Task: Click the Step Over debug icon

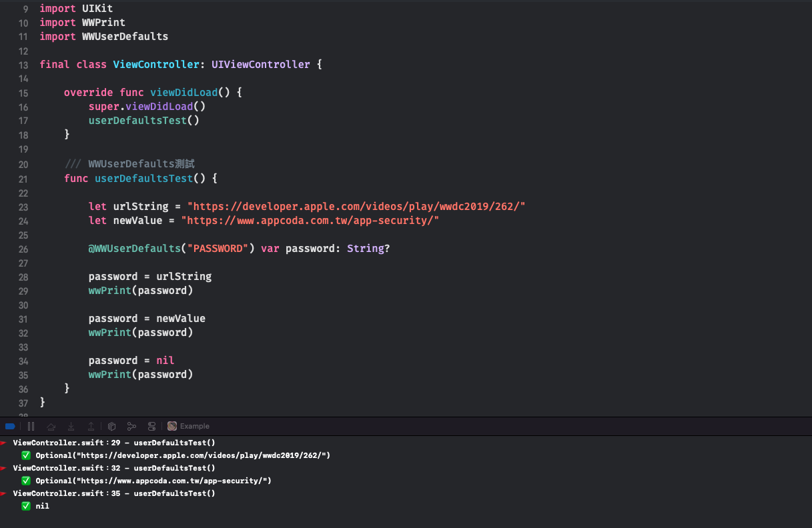Action: coord(51,426)
